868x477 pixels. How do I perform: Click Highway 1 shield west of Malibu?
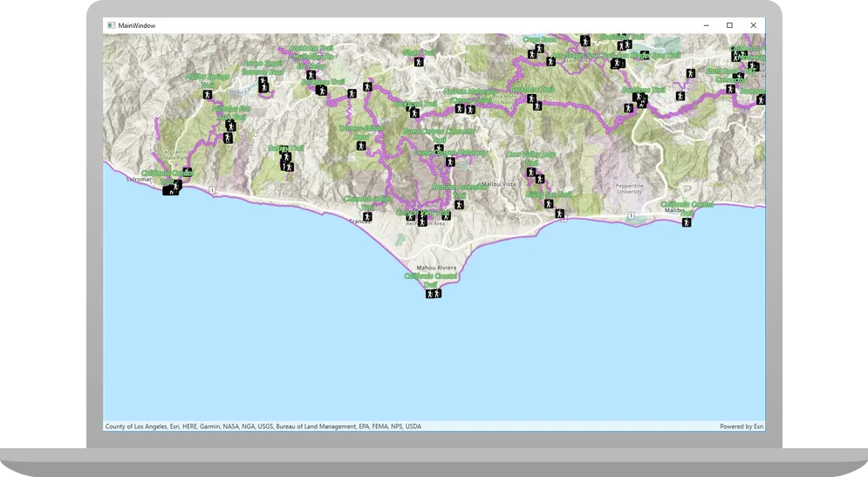click(x=631, y=215)
